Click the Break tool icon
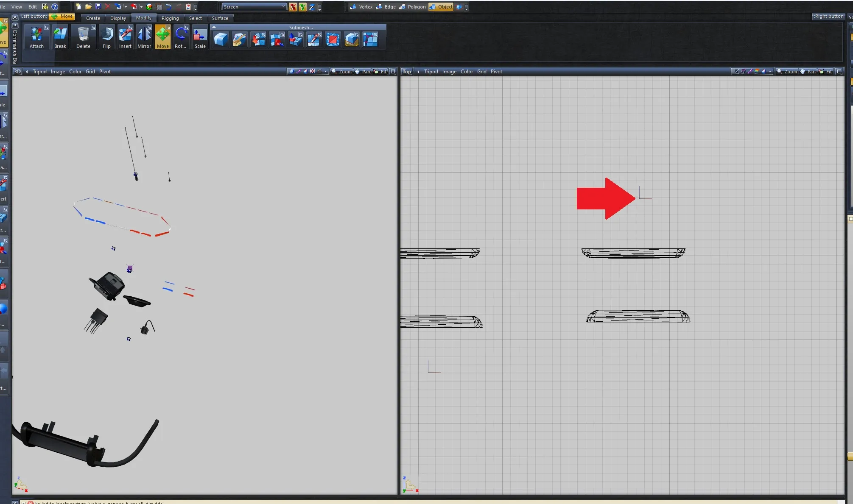The height and width of the screenshot is (504, 853). point(60,37)
